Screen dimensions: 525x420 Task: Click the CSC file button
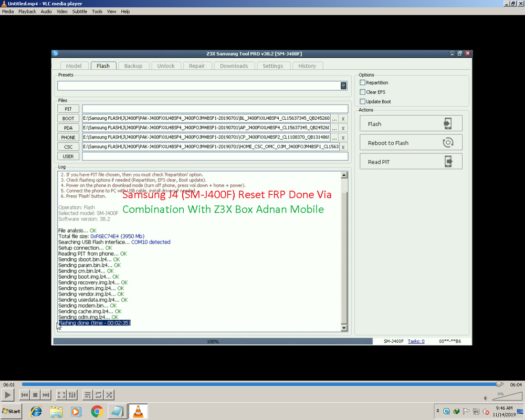click(x=68, y=146)
